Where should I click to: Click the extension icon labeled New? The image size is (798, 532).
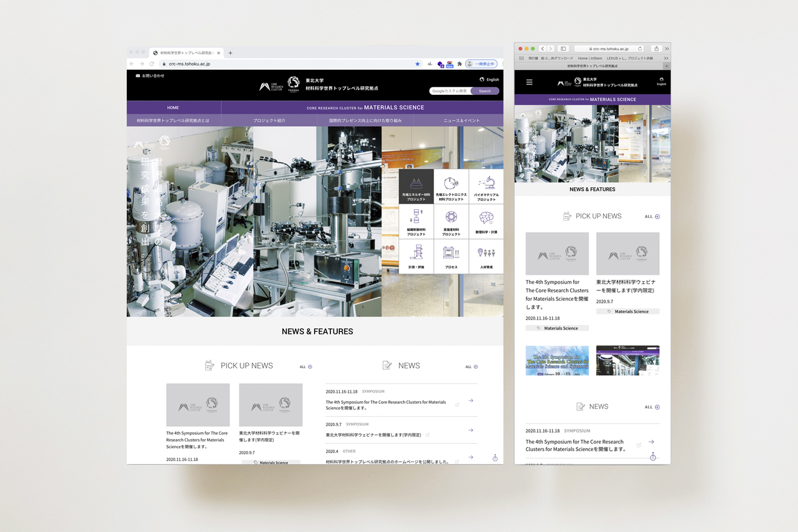pos(450,64)
